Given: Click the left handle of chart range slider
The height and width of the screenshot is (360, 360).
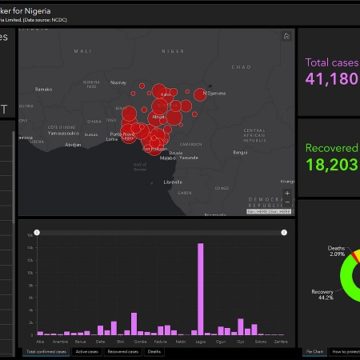Looking at the screenshot, I should point(37,232).
